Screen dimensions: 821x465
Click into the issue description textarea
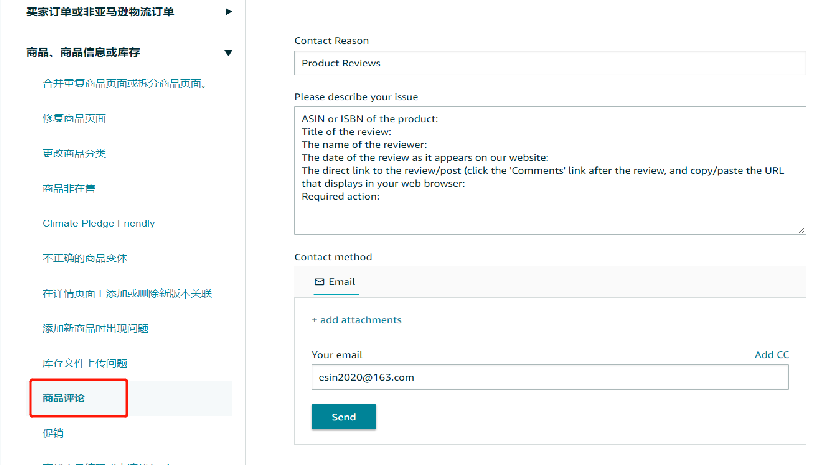[549, 170]
